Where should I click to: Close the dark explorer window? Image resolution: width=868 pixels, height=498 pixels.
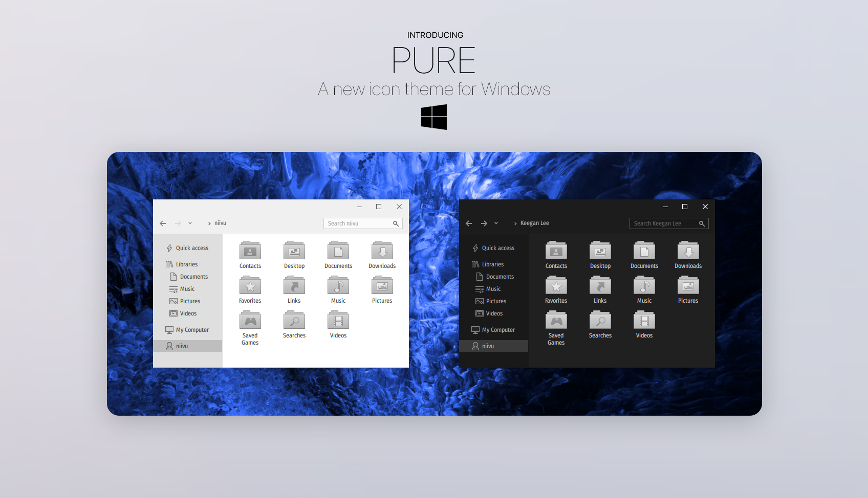click(x=705, y=207)
